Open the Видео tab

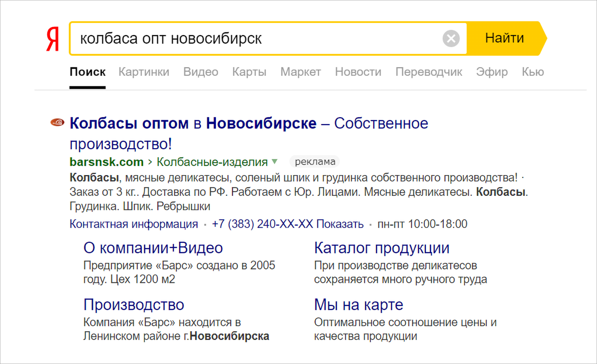pyautogui.click(x=201, y=72)
